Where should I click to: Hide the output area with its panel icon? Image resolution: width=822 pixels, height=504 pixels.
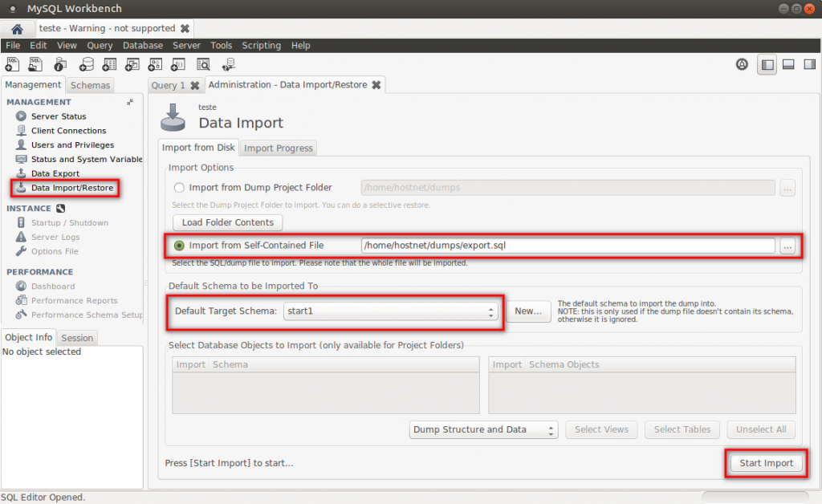[788, 64]
